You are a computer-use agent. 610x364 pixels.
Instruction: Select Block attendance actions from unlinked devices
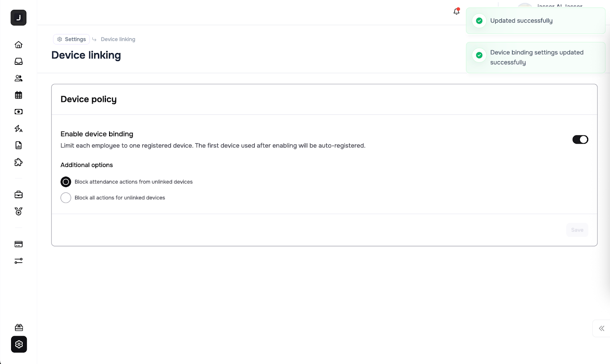[x=66, y=182]
